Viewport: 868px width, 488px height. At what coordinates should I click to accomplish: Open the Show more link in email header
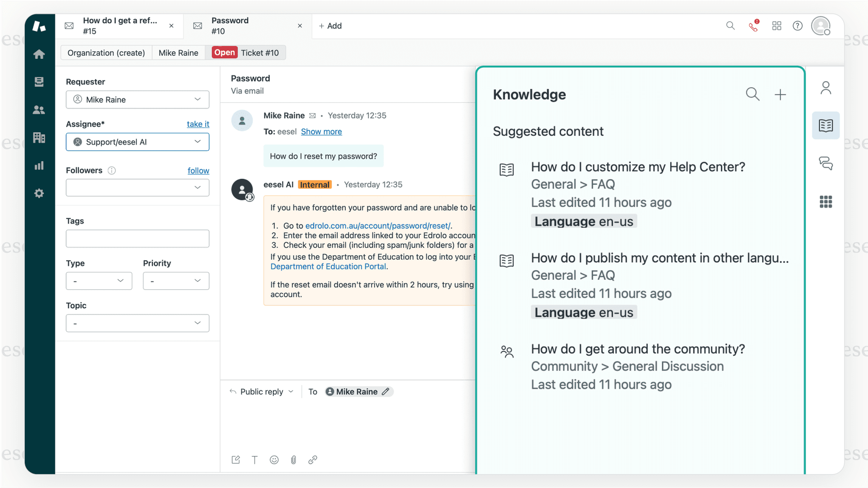coord(321,132)
